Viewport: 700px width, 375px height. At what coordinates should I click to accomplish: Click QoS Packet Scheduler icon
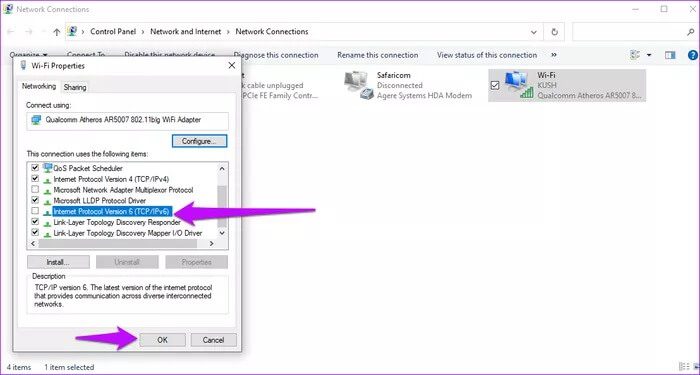pyautogui.click(x=47, y=168)
